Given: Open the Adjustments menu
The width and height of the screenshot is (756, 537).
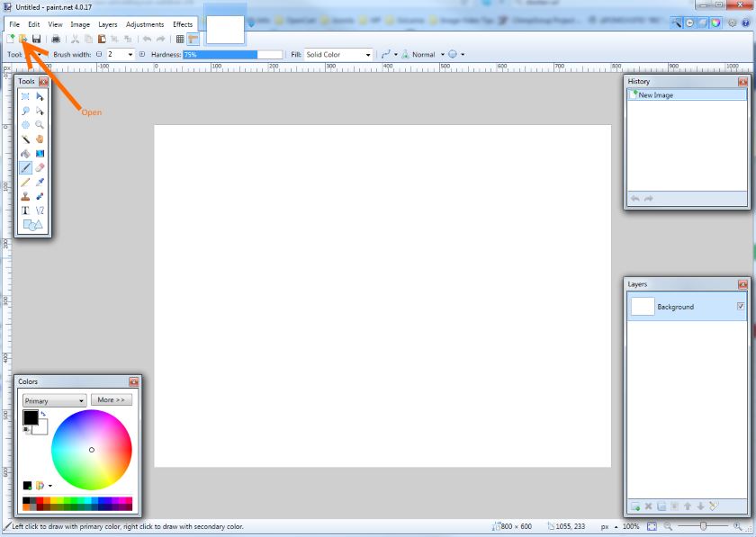Looking at the screenshot, I should point(145,24).
